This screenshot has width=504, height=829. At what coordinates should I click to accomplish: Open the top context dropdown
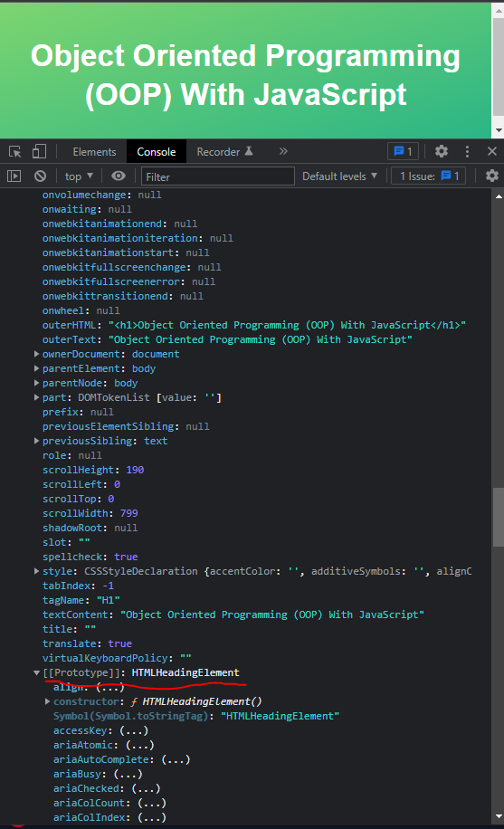[x=79, y=176]
